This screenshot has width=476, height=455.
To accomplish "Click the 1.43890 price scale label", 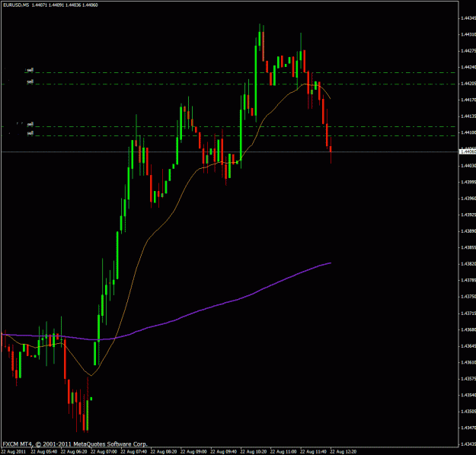I will [468, 231].
